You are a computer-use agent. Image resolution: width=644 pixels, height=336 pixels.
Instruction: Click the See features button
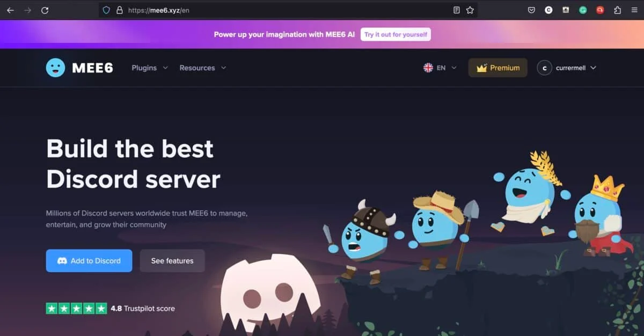[x=172, y=261]
